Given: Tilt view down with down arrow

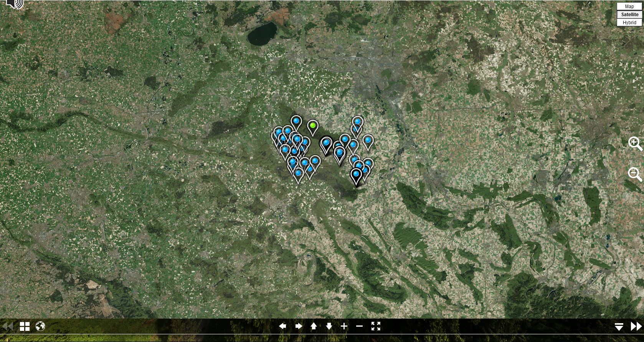Looking at the screenshot, I should (329, 326).
